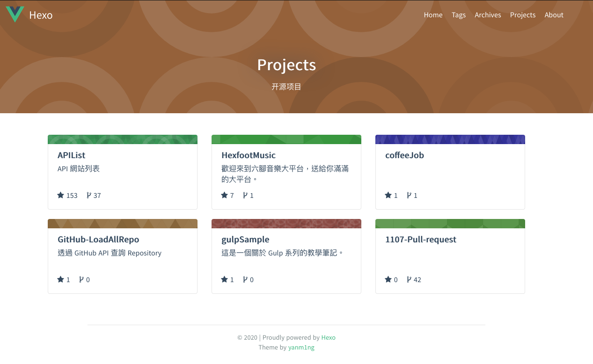Click the star icon on HexfootMusic card
Image resolution: width=593 pixels, height=364 pixels.
tap(225, 195)
